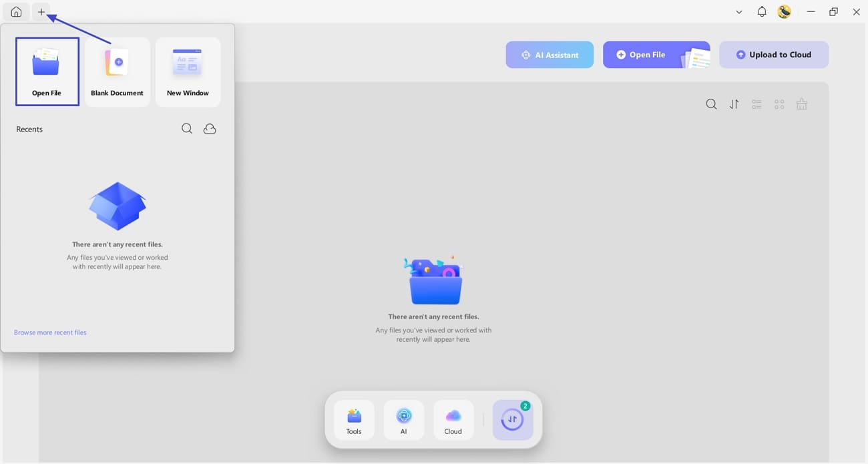868x464 pixels.
Task: Open File card in the popup panel
Action: (x=47, y=71)
